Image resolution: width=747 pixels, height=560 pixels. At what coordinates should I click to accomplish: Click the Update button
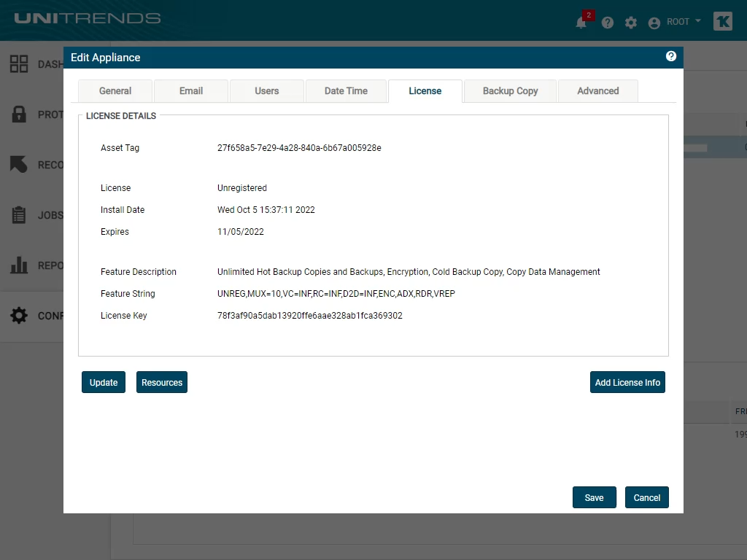[x=104, y=382]
